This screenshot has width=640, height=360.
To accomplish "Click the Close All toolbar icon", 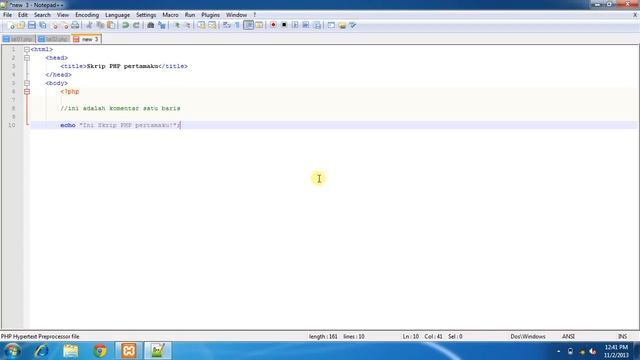I will tap(64, 25).
